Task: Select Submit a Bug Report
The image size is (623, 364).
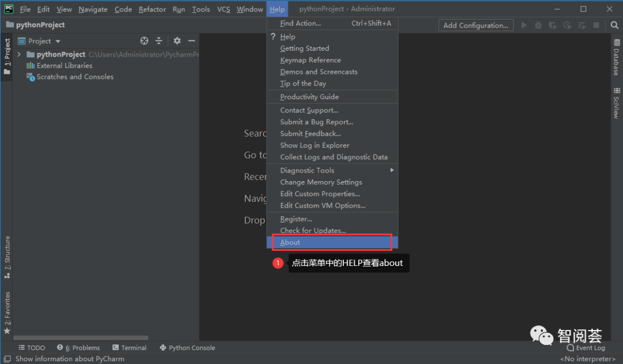Action: click(x=332, y=122)
